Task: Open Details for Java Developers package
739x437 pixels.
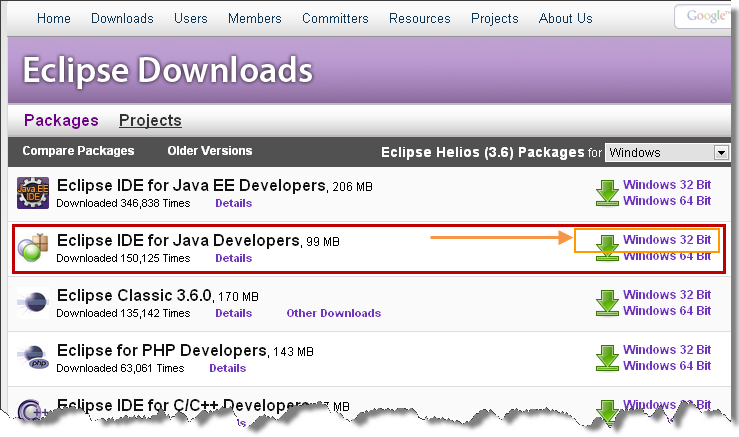Action: coord(234,258)
